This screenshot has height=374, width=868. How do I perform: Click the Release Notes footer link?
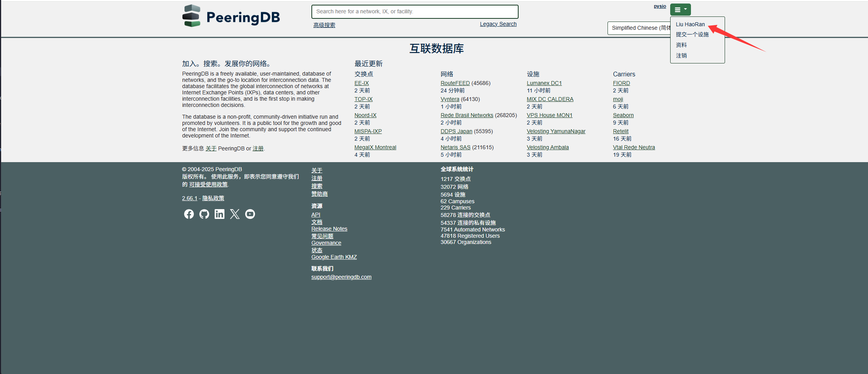coord(329,229)
